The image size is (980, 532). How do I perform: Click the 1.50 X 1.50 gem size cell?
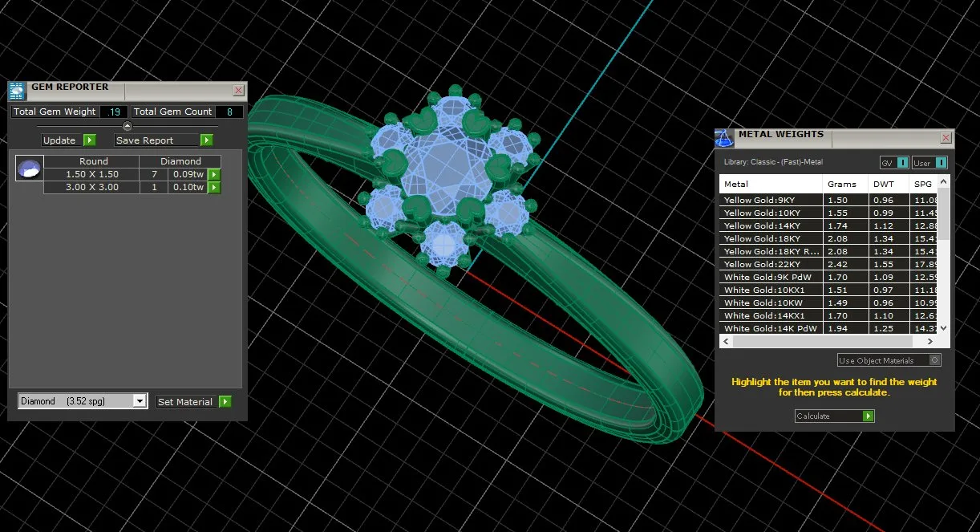(x=92, y=175)
